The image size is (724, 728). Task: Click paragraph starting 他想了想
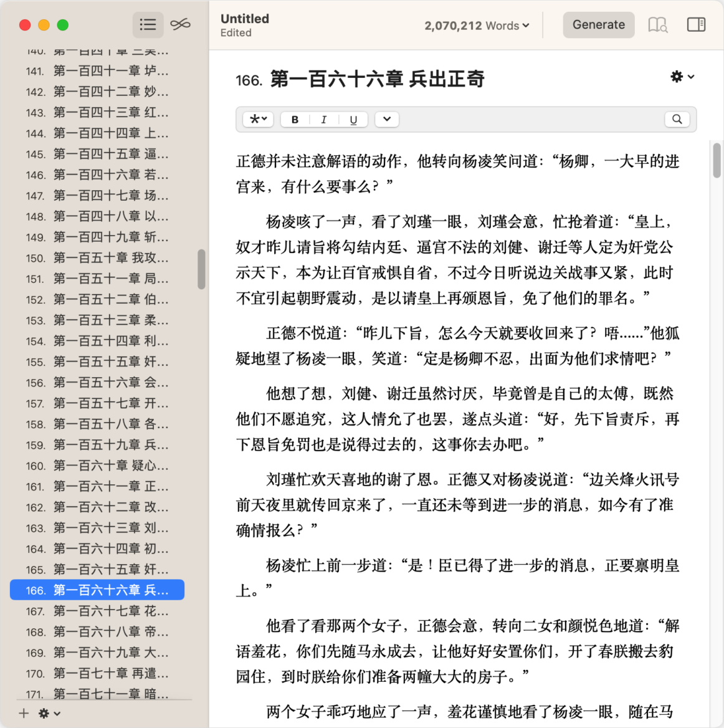tap(457, 419)
